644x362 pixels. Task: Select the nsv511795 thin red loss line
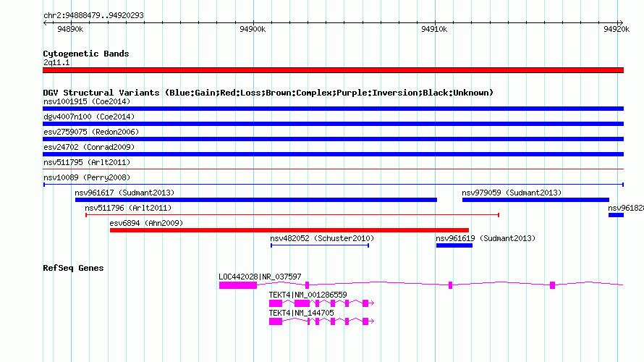pos(333,169)
